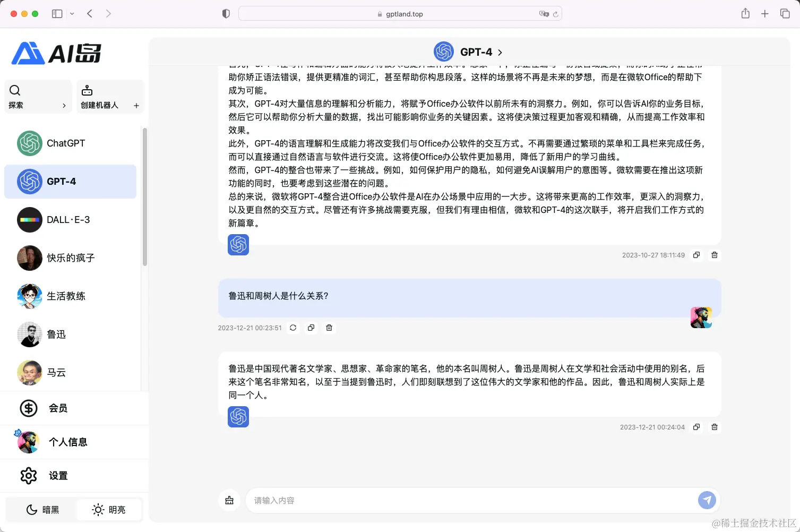800x532 pixels.
Task: Reload the page
Action: click(555, 14)
